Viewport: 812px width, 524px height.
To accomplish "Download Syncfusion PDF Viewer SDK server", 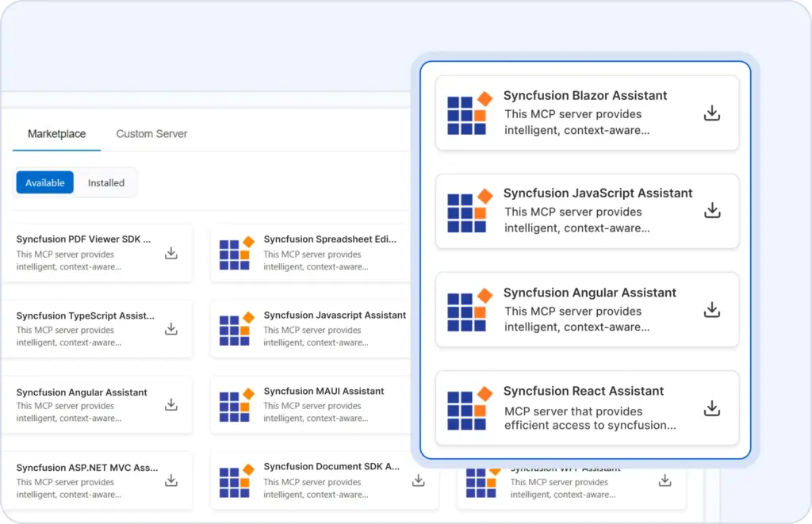I will (171, 253).
